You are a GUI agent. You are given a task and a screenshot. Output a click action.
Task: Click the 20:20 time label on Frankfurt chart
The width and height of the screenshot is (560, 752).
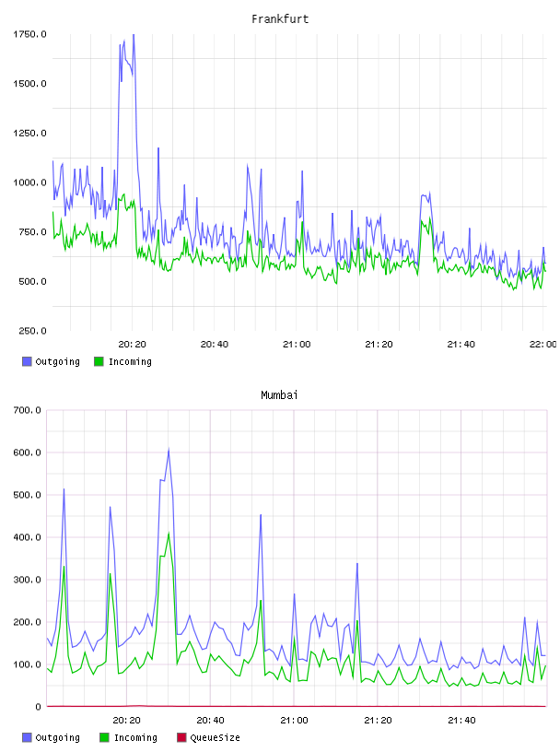[132, 344]
